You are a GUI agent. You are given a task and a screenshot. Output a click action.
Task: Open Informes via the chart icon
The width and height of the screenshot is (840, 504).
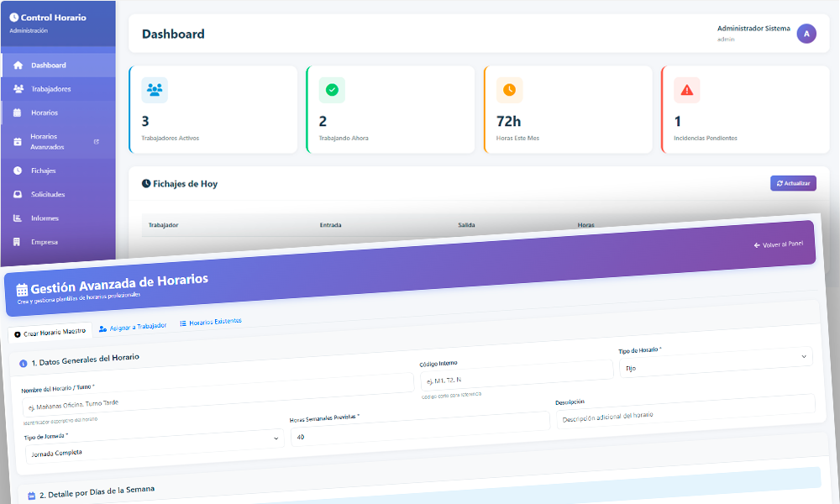click(17, 218)
